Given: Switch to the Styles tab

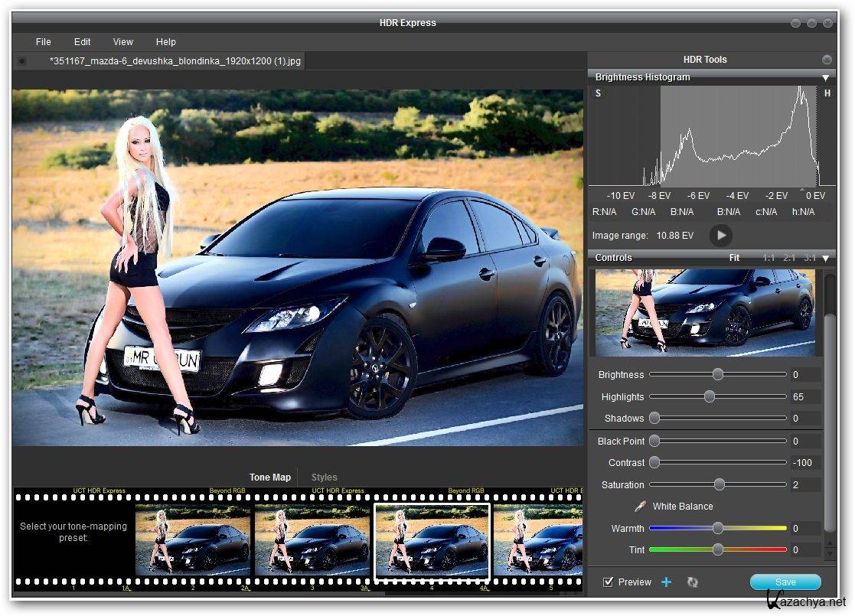Looking at the screenshot, I should tap(324, 477).
